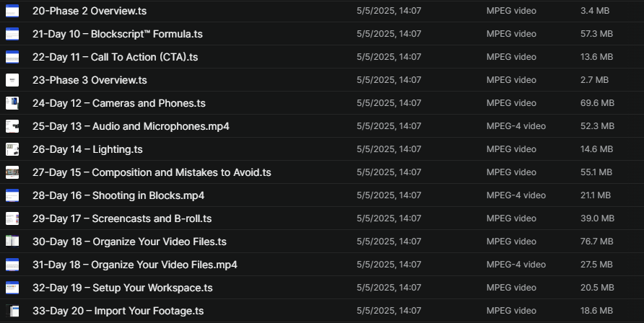Click the thumbnail for 23-Phase 3 Overview.ts
This screenshot has width=644, height=323.
[12, 80]
